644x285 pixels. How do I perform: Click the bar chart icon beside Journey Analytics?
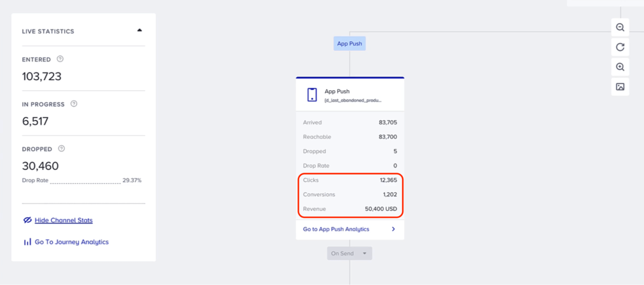tap(27, 242)
